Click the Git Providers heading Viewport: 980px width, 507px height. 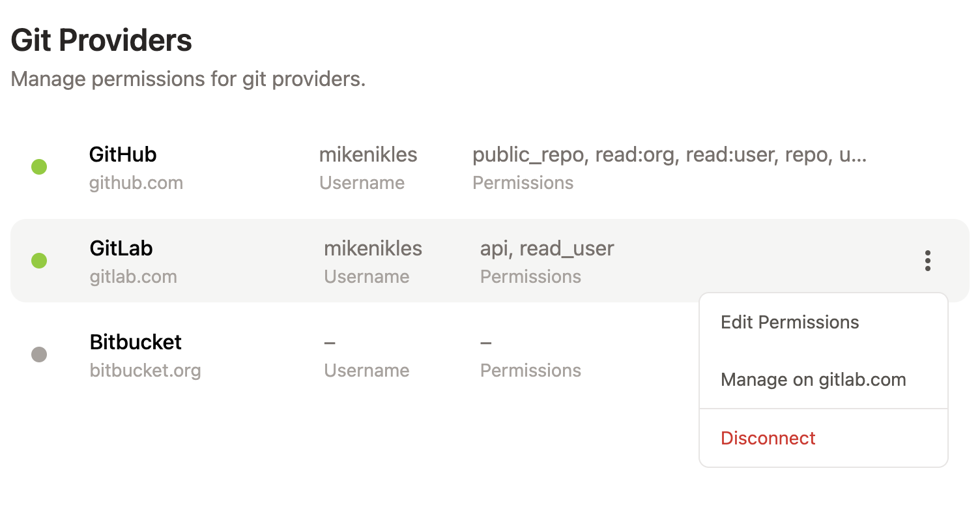pos(101,40)
